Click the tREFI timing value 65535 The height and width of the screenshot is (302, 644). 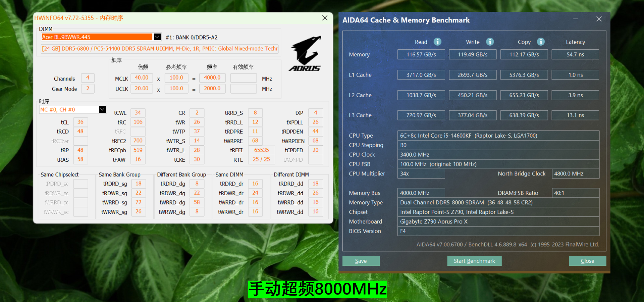point(262,150)
